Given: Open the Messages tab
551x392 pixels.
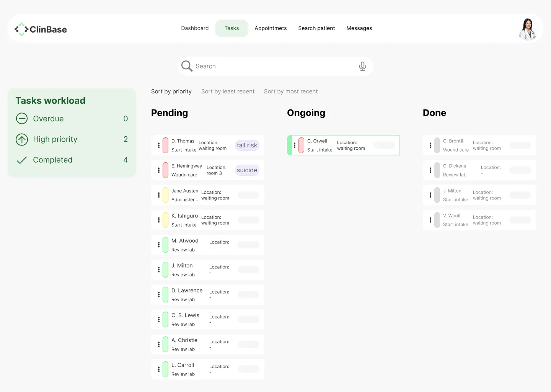Looking at the screenshot, I should point(359,28).
